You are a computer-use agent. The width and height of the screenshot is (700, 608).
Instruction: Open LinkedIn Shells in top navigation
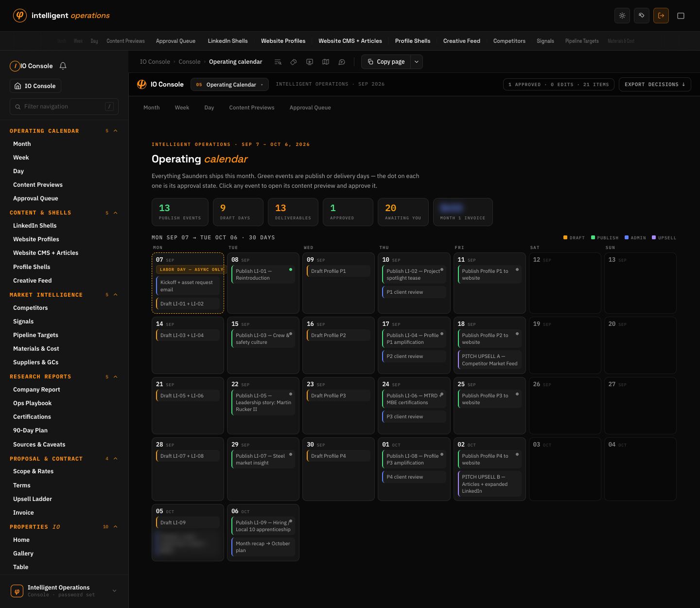[x=227, y=41]
